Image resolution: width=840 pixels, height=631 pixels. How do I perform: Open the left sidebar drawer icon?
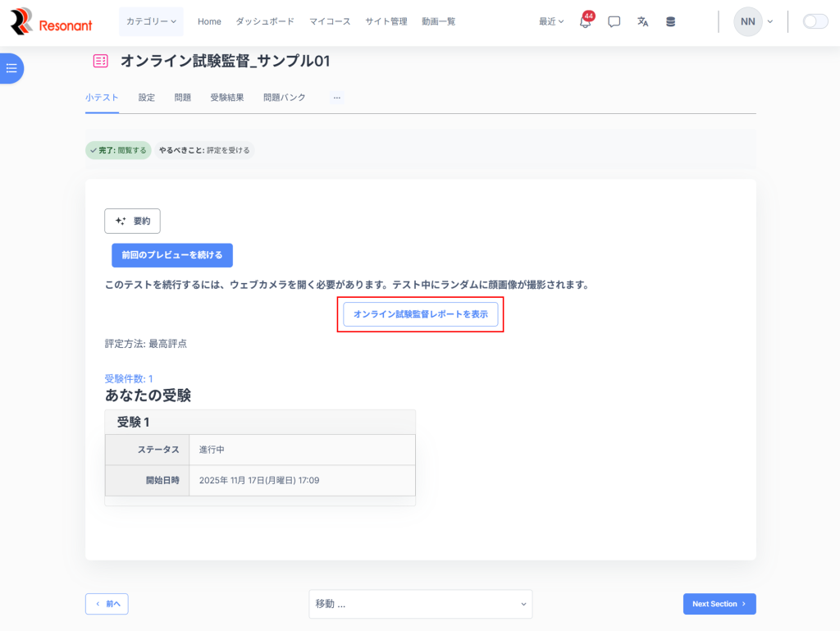click(11, 68)
